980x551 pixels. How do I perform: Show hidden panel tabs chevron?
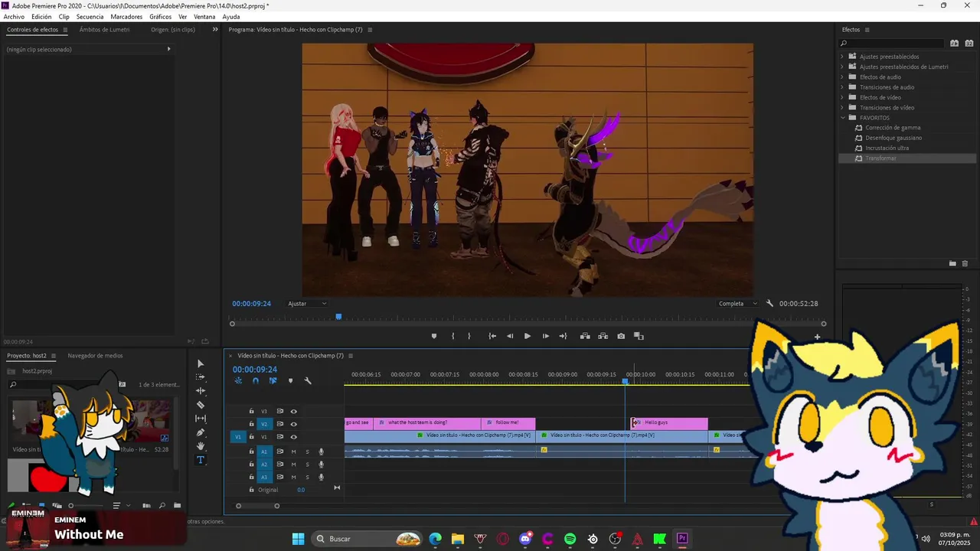click(x=215, y=30)
